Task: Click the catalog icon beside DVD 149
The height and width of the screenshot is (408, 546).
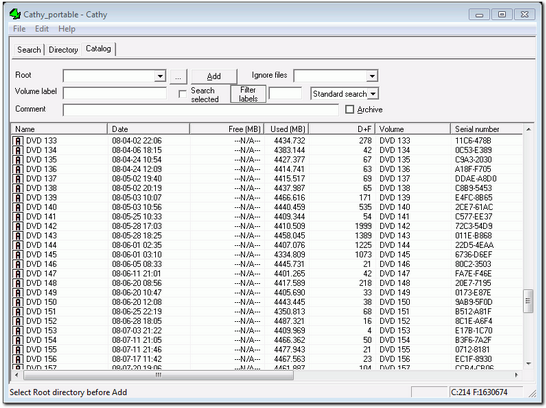Action: (18, 293)
